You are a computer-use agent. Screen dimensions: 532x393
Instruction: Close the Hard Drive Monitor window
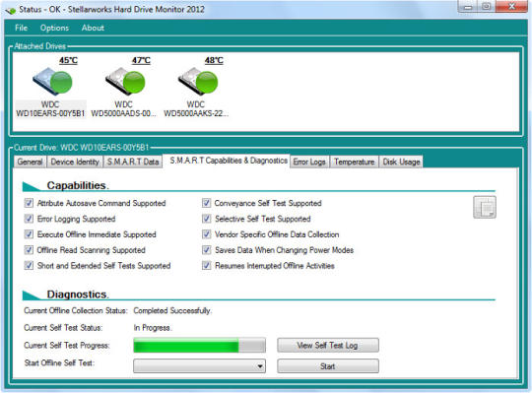511,7
